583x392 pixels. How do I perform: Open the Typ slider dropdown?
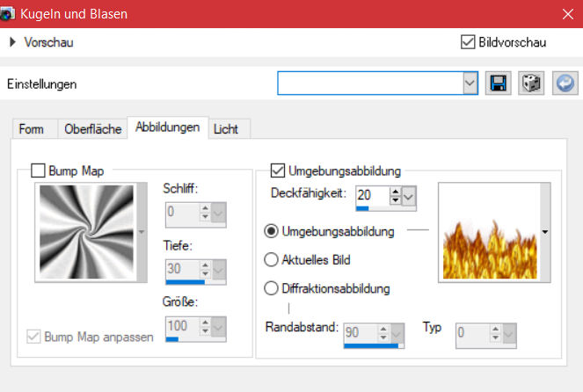tap(508, 334)
